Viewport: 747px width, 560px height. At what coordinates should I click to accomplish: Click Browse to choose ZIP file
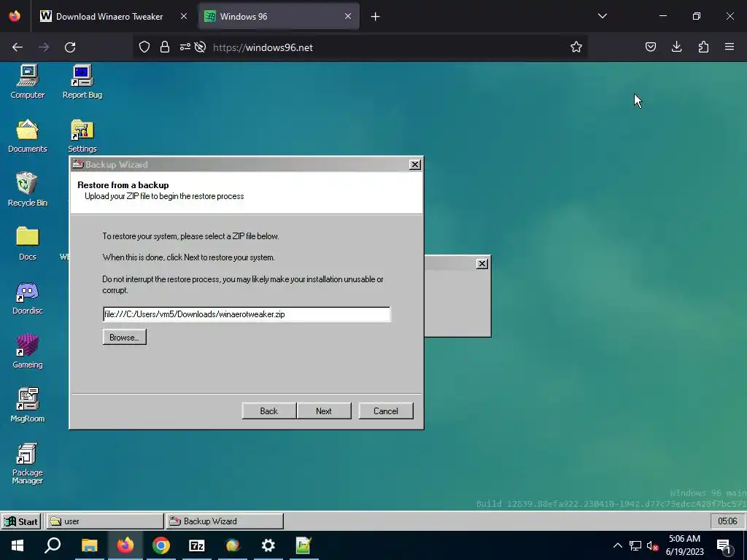click(x=124, y=337)
